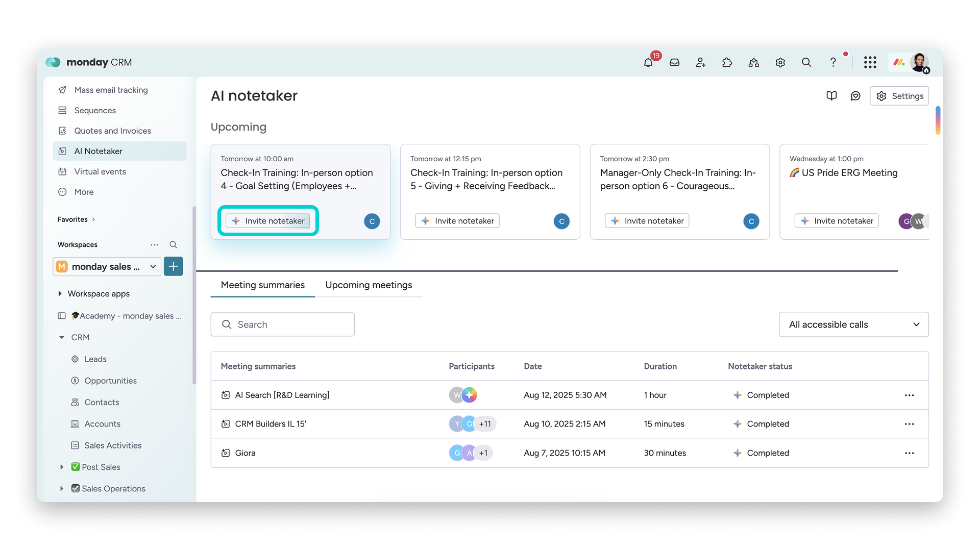Open the user profile avatar
Image resolution: width=980 pixels, height=551 pixels.
(920, 63)
